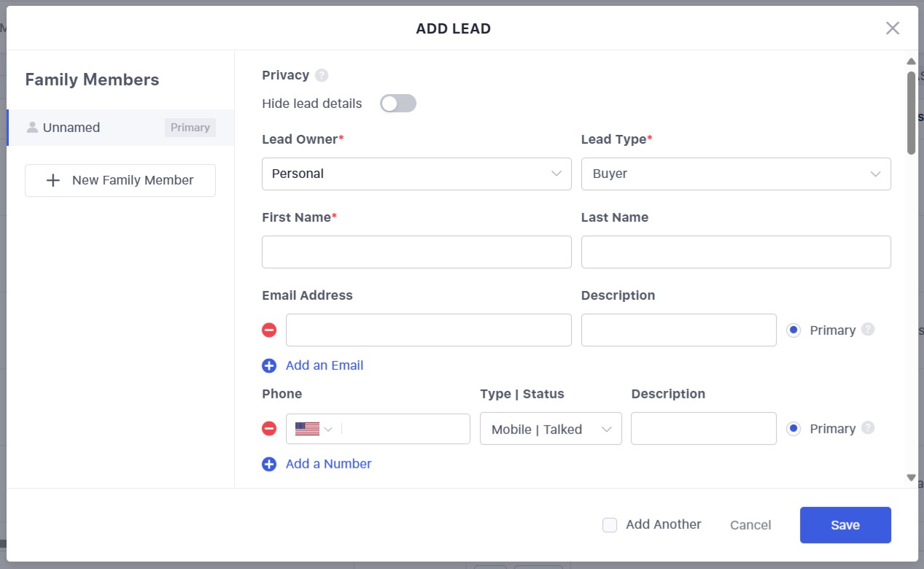This screenshot has height=569, width=924.
Task: Click the help icon beside phone Primary
Action: pos(867,427)
